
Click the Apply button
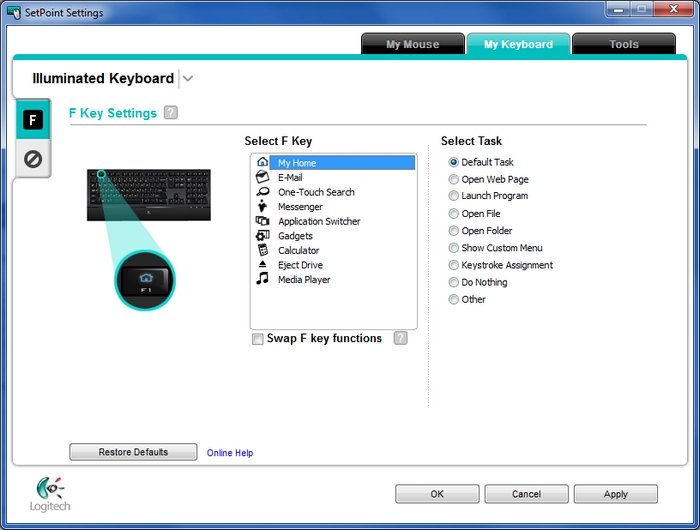[x=616, y=494]
